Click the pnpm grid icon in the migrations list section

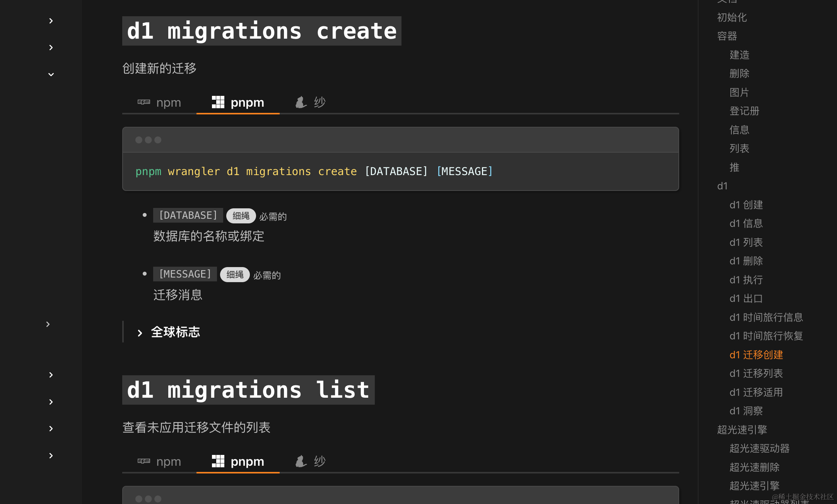[x=218, y=461]
